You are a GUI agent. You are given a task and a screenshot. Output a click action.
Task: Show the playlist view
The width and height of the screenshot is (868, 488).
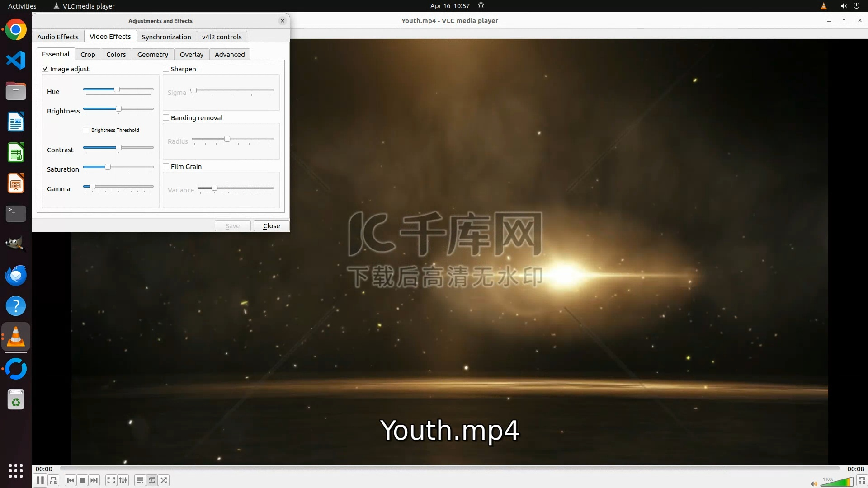click(140, 480)
